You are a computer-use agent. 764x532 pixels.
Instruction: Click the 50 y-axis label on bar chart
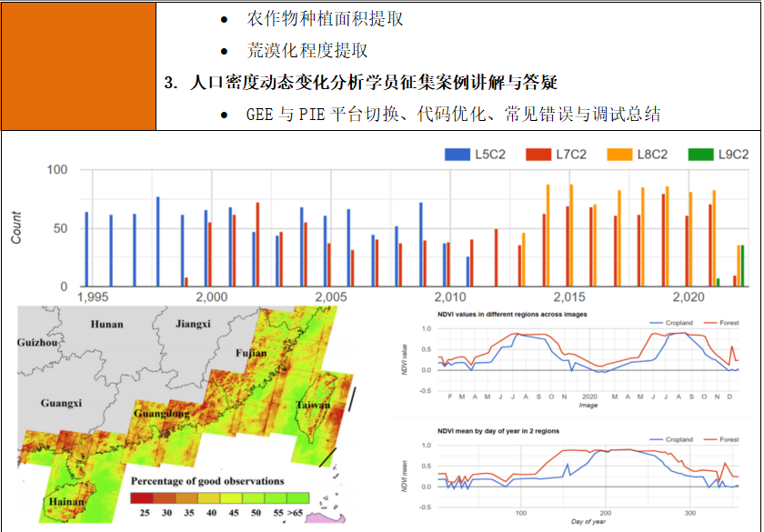pos(60,228)
